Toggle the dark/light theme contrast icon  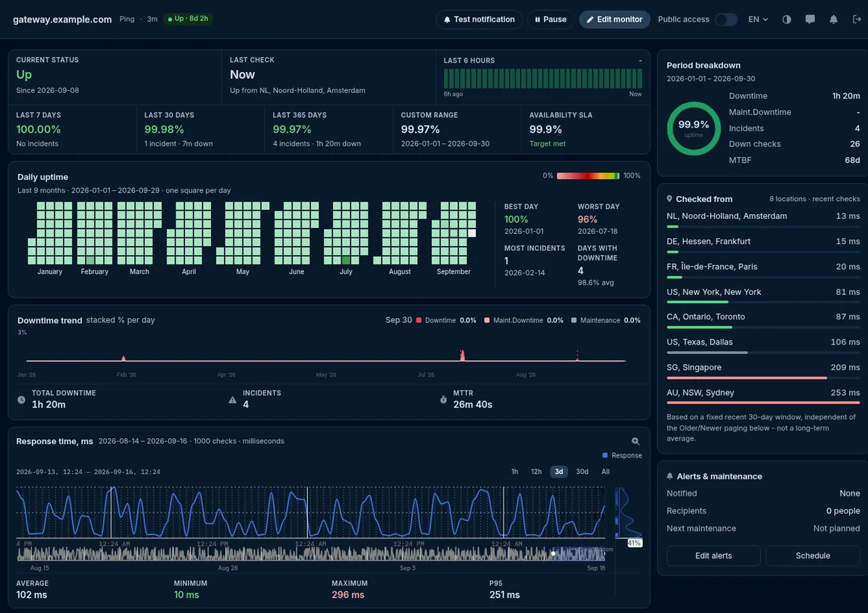tap(787, 20)
